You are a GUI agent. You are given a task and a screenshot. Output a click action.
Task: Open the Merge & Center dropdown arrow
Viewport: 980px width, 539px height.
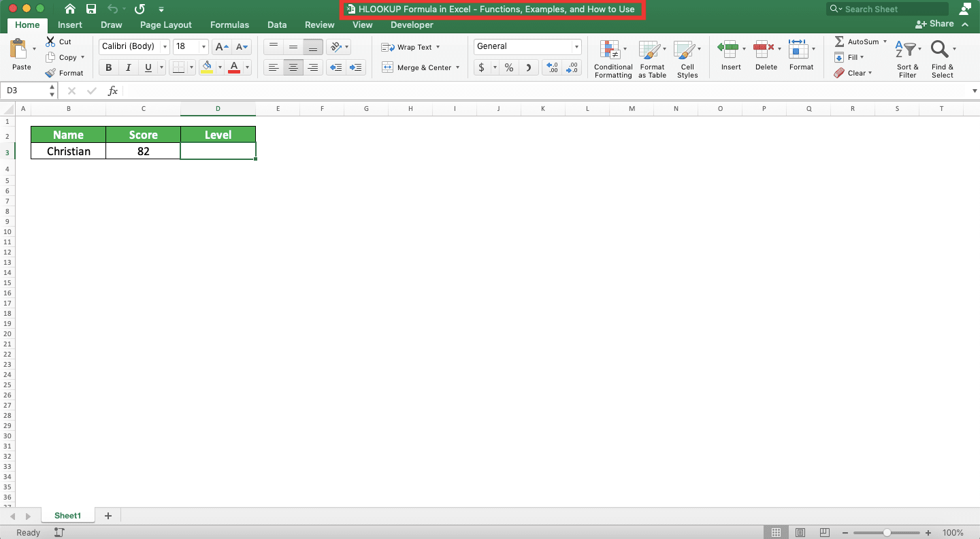(457, 67)
